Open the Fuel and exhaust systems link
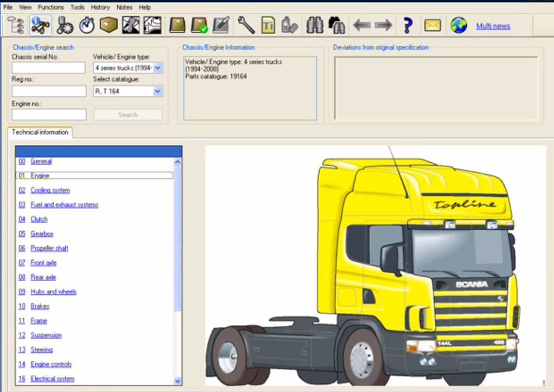The height and width of the screenshot is (392, 554). 64,205
